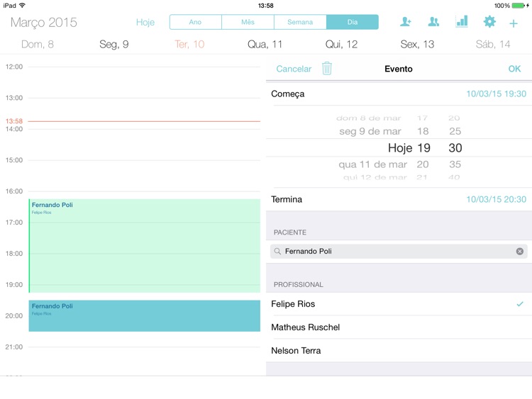Clear the patient search field
Viewport: 532px width, 399px height.
click(x=519, y=251)
